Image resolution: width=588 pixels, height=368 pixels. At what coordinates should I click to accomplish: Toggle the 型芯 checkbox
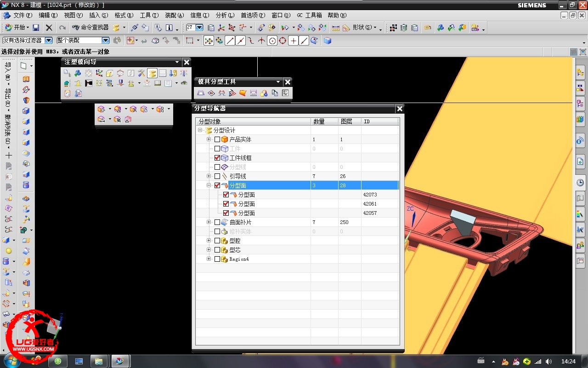click(217, 250)
